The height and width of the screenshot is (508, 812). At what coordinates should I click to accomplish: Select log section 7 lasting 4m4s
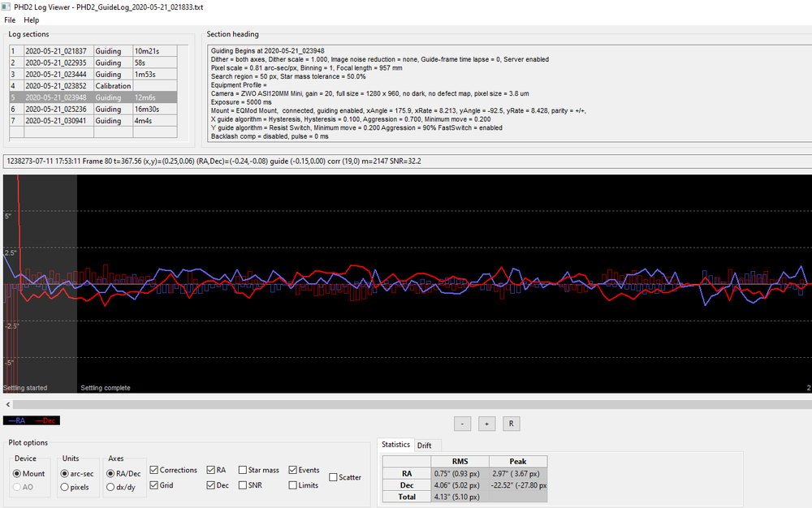(93, 121)
